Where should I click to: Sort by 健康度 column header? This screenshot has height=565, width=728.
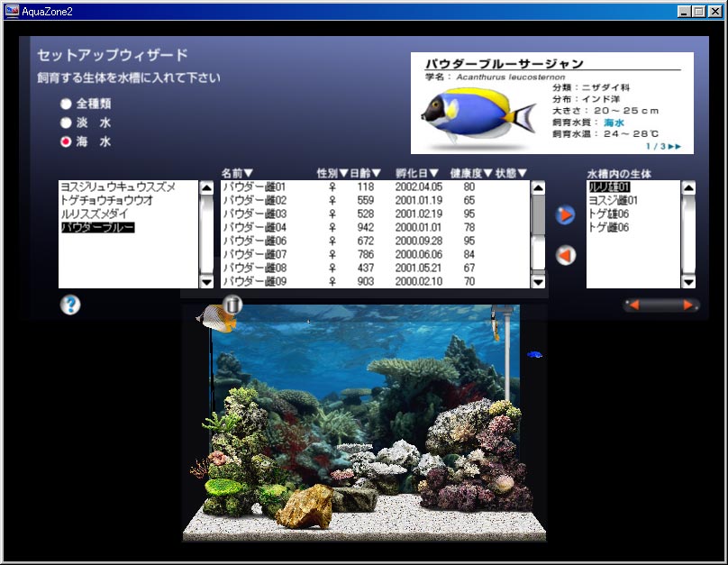point(471,173)
